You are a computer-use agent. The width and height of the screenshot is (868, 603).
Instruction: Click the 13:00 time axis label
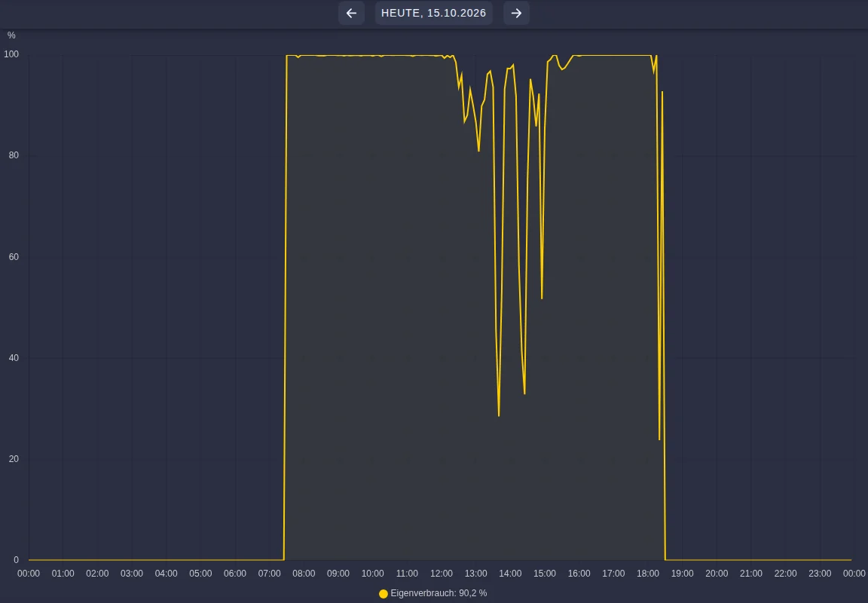tap(476, 573)
